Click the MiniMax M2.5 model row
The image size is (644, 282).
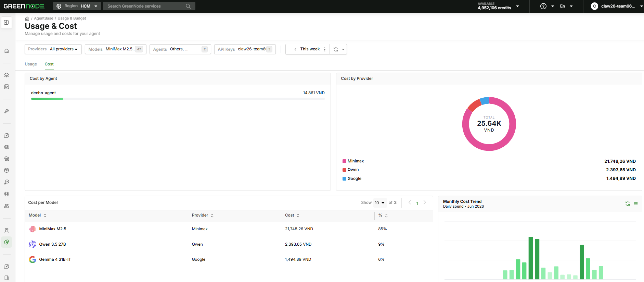229,229
